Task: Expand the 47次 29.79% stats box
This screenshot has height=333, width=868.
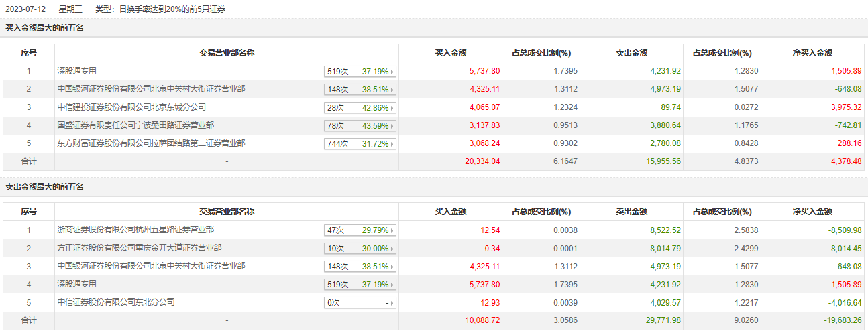Action: [x=360, y=230]
